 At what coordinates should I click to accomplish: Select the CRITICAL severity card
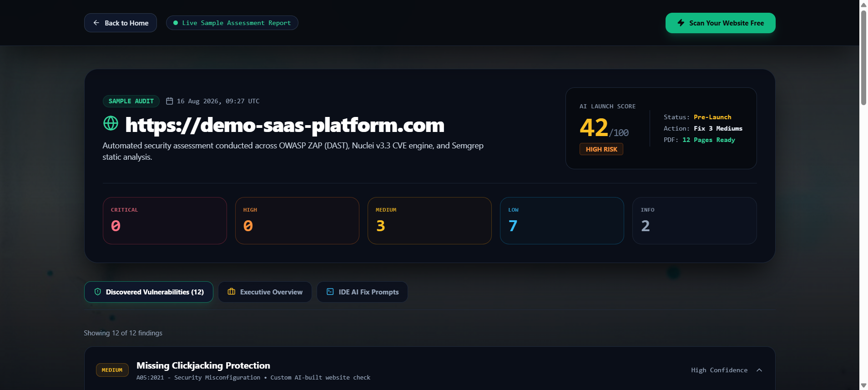pos(165,221)
